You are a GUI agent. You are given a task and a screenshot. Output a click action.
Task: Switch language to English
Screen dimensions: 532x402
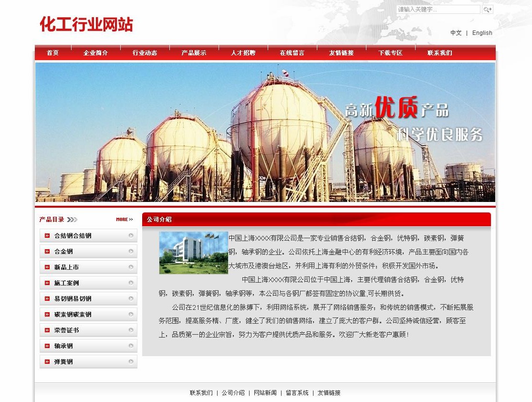pyautogui.click(x=482, y=33)
